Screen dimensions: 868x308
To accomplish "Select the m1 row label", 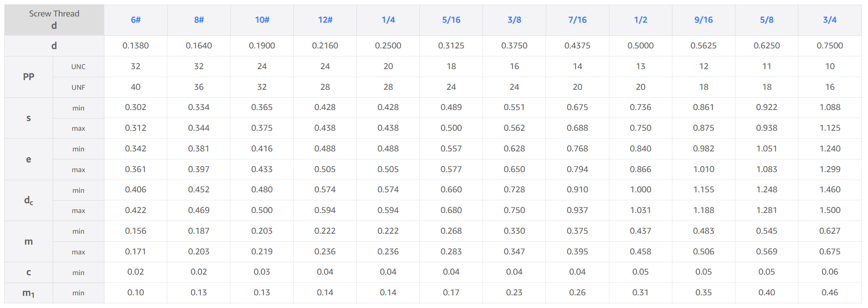I will point(29,293).
